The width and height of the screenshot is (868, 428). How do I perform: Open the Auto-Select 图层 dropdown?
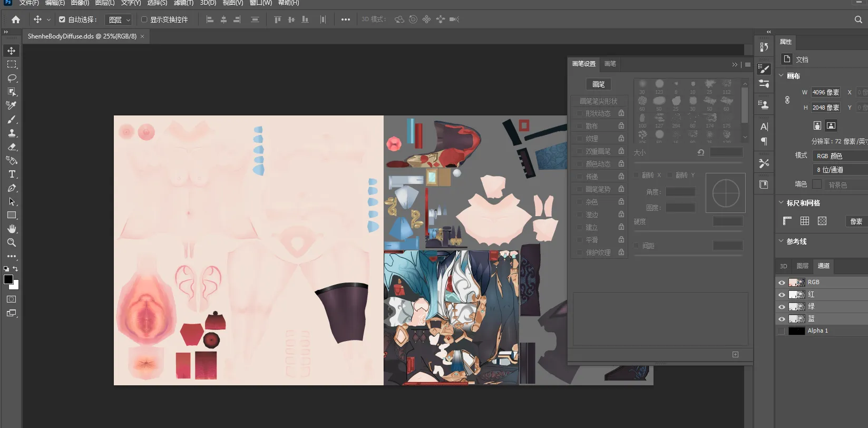[x=119, y=20]
